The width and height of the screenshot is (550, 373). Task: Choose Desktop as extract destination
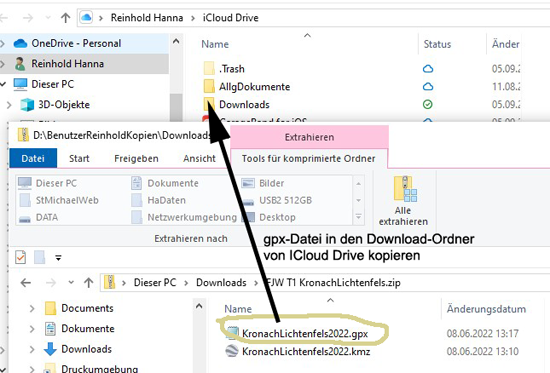click(269, 217)
